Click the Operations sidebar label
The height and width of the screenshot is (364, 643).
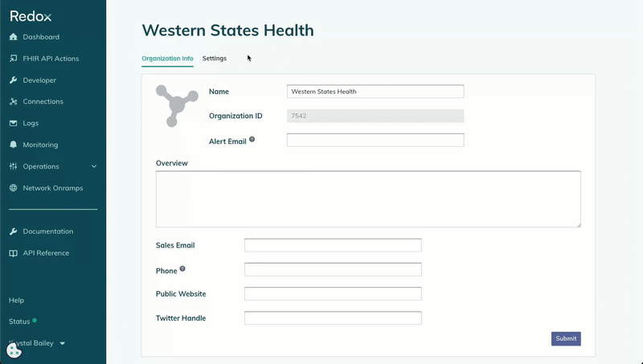click(x=41, y=166)
